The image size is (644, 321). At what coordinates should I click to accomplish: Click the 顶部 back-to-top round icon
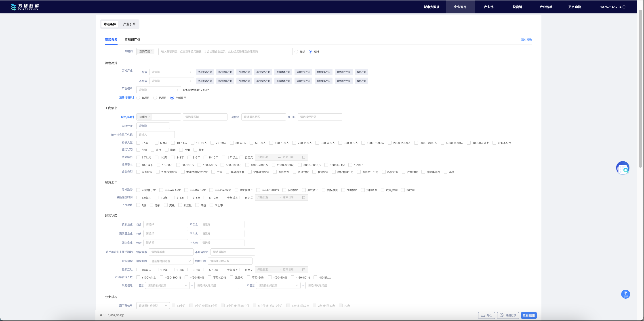pyautogui.click(x=625, y=294)
